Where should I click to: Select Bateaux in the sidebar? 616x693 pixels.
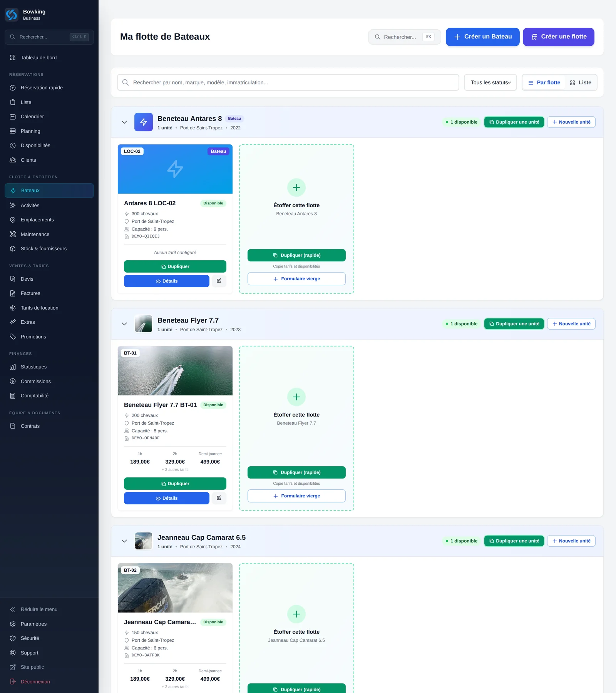click(x=49, y=191)
